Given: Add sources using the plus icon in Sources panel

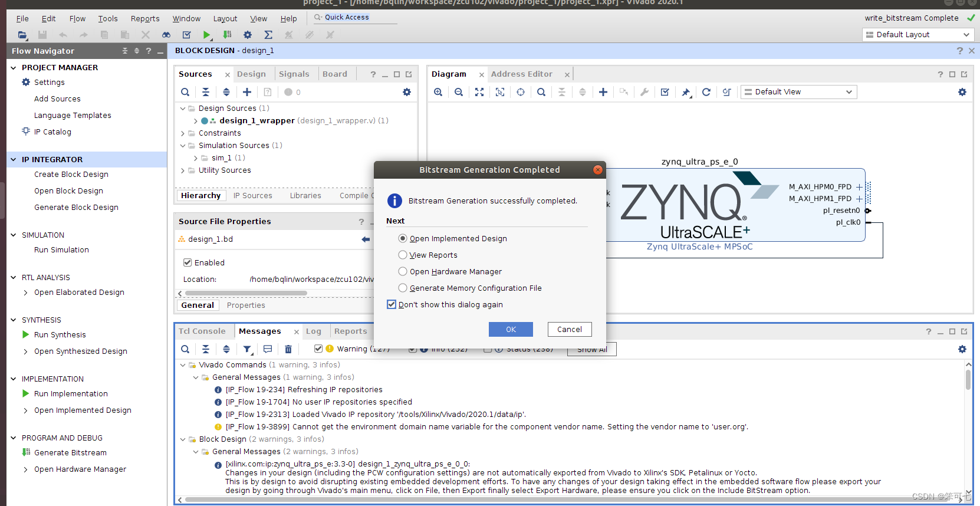Looking at the screenshot, I should (247, 92).
